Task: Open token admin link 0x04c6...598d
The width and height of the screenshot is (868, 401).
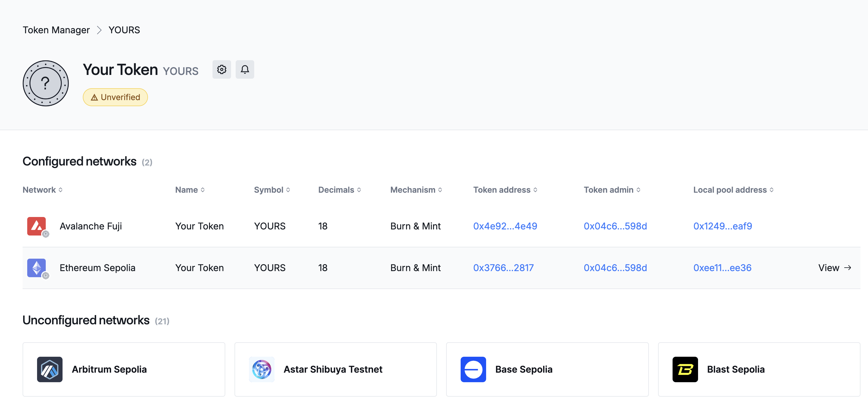Action: (615, 226)
